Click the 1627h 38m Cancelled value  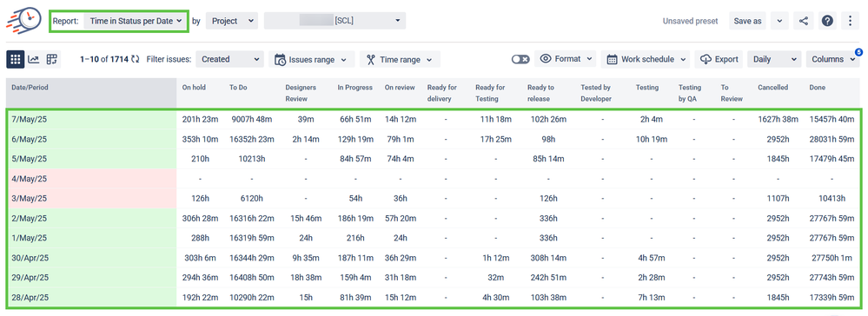779,119
